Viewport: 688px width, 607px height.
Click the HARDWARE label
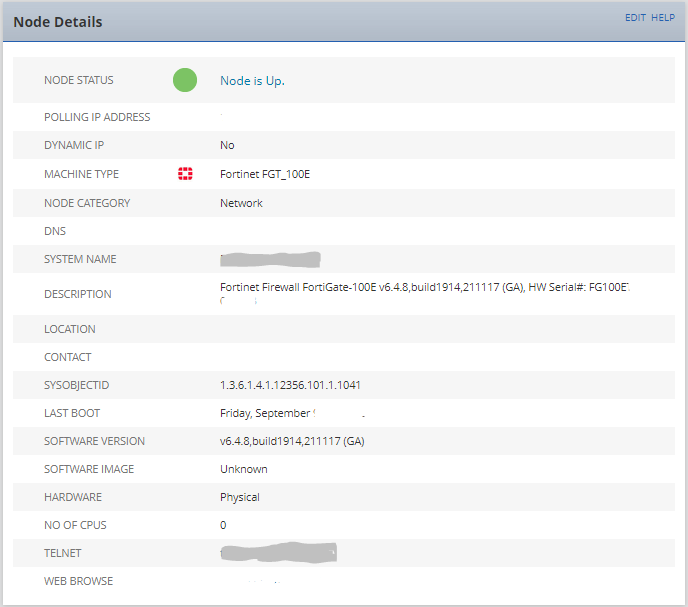73,497
